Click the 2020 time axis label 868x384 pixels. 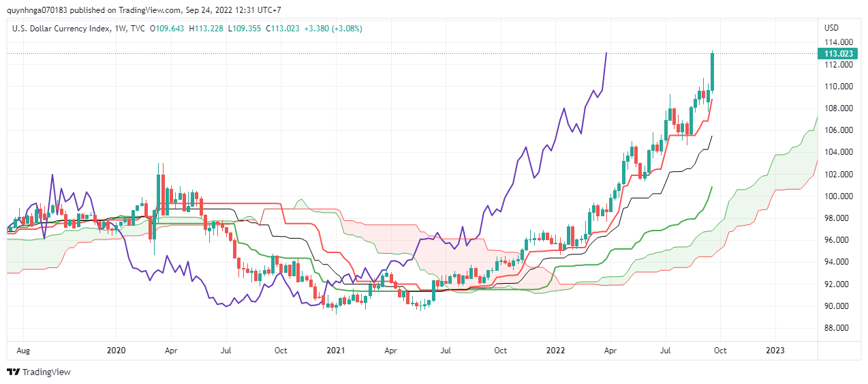[x=116, y=350]
